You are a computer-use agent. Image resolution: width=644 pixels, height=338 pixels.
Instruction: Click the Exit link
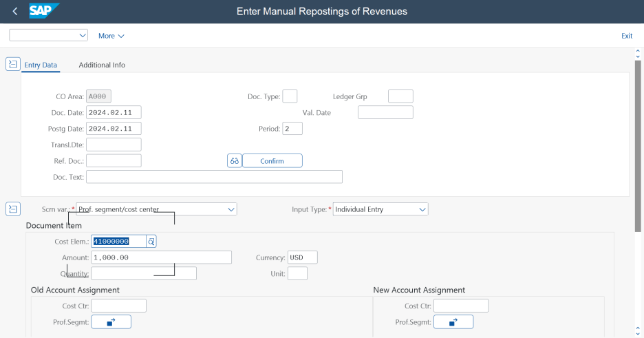click(x=627, y=36)
